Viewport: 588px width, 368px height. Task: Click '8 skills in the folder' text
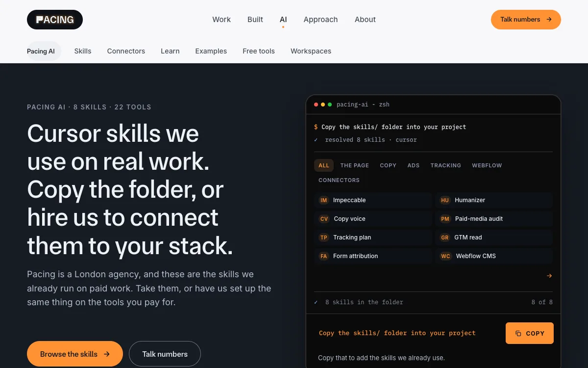pos(364,302)
